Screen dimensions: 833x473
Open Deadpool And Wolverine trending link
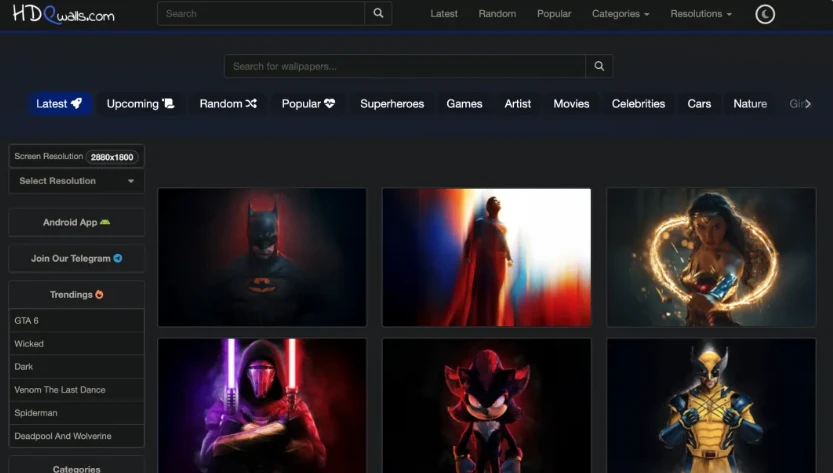tap(76, 436)
